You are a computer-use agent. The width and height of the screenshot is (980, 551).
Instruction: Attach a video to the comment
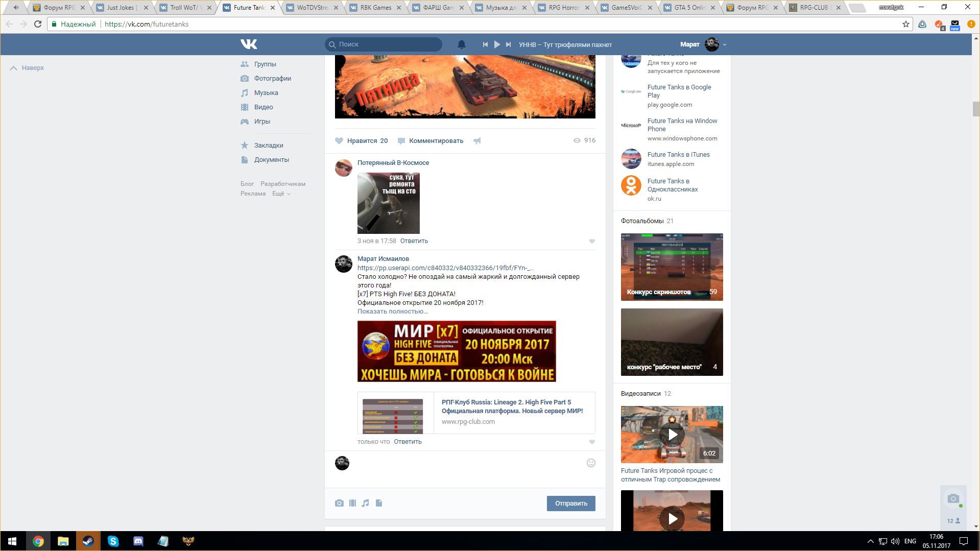(x=352, y=504)
